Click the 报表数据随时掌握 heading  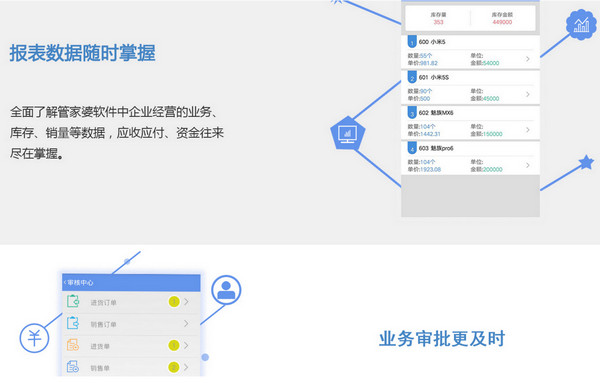click(x=82, y=53)
